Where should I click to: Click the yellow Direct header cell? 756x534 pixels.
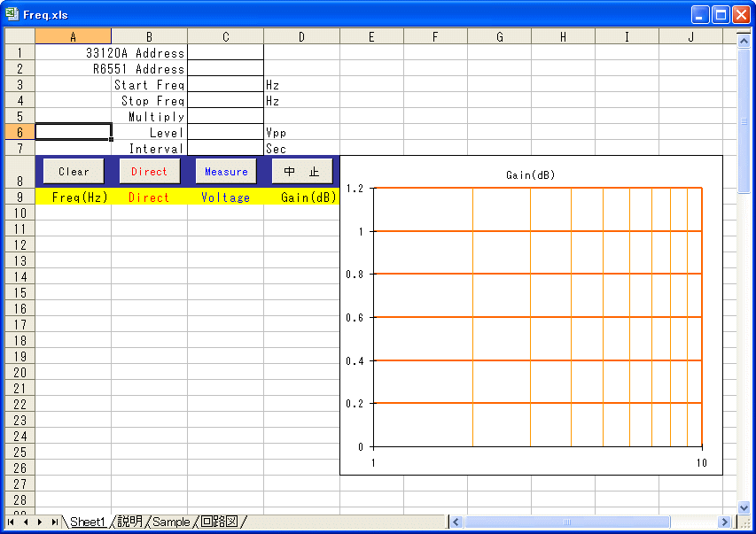pyautogui.click(x=150, y=197)
